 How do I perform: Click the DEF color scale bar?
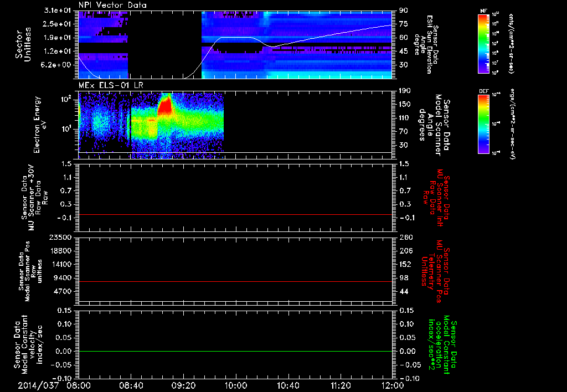click(483, 124)
